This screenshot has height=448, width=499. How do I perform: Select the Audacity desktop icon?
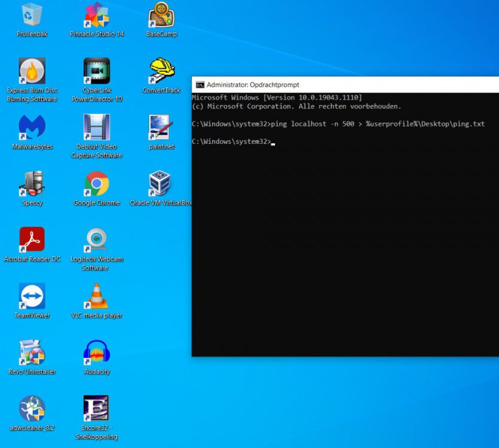[x=96, y=352]
